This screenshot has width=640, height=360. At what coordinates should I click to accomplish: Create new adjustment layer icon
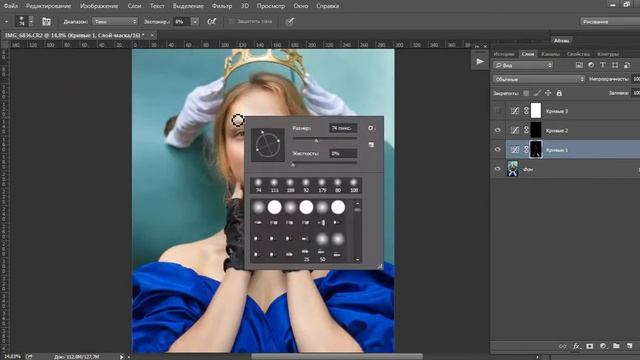(x=603, y=346)
